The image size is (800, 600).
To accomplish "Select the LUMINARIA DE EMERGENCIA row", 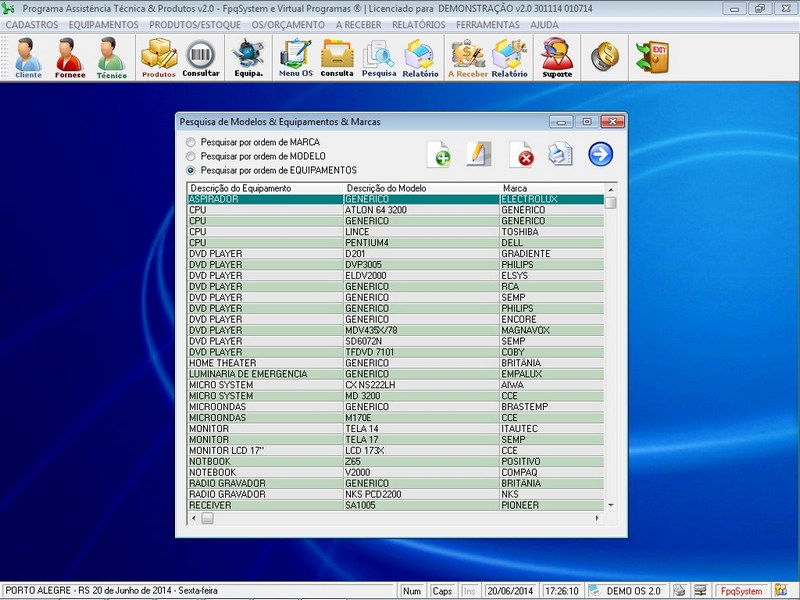I will point(395,374).
